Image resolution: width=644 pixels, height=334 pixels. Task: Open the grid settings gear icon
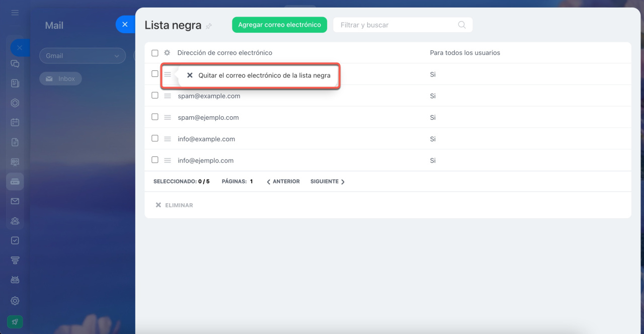click(167, 53)
